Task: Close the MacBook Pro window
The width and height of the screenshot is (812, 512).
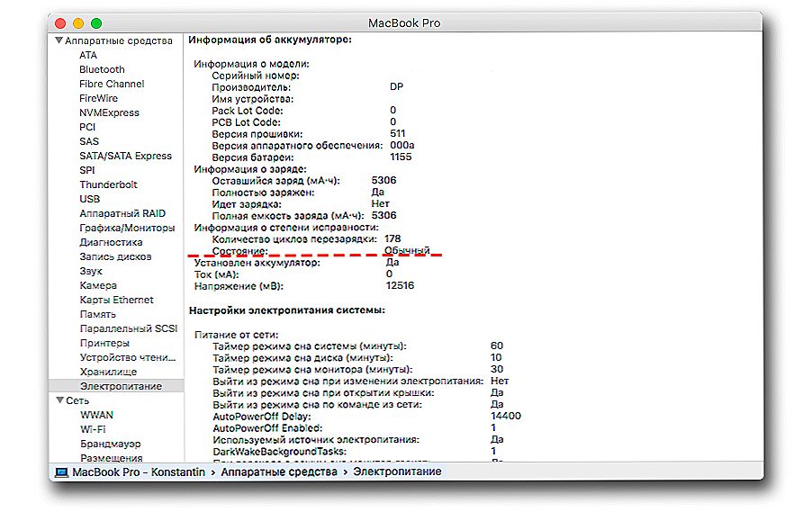Action: coord(60,23)
